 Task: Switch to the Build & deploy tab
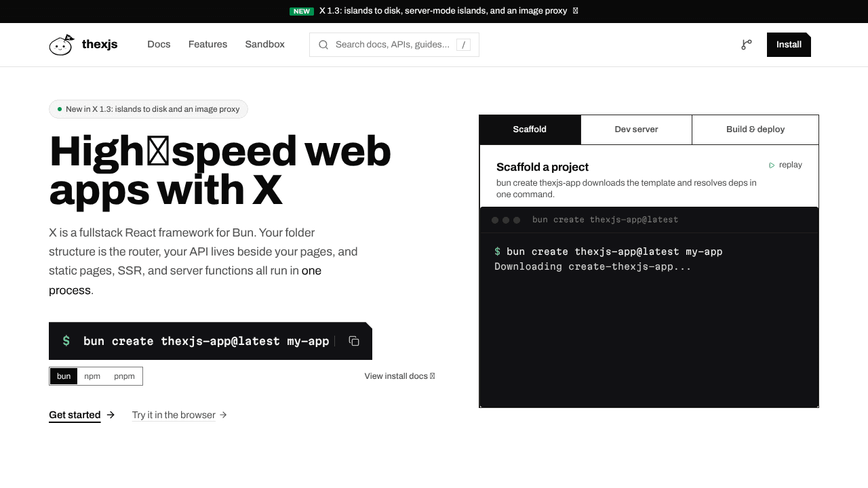coord(755,129)
